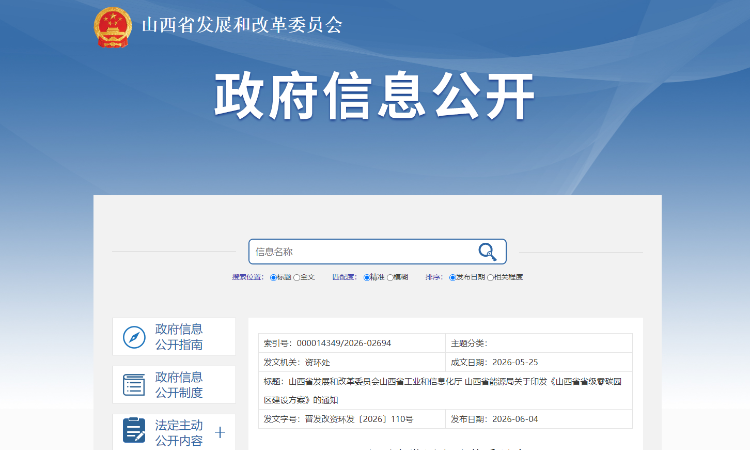Open 政府信息公开制度 menu item

(174, 384)
